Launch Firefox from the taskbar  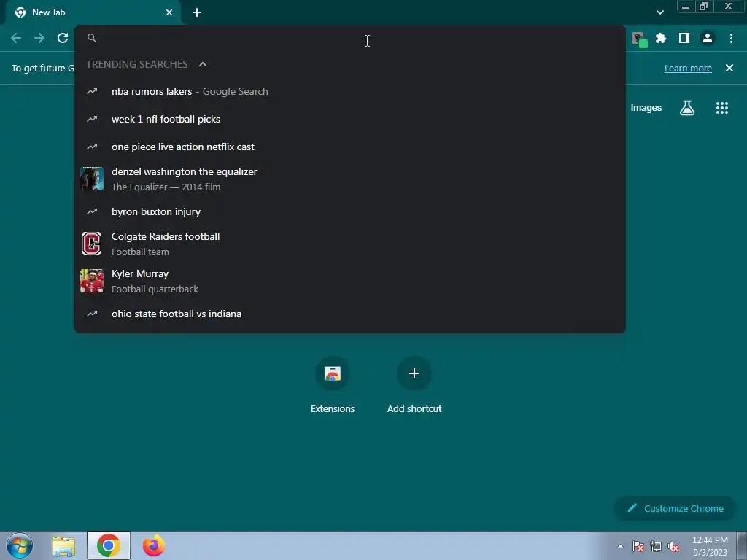(x=153, y=545)
